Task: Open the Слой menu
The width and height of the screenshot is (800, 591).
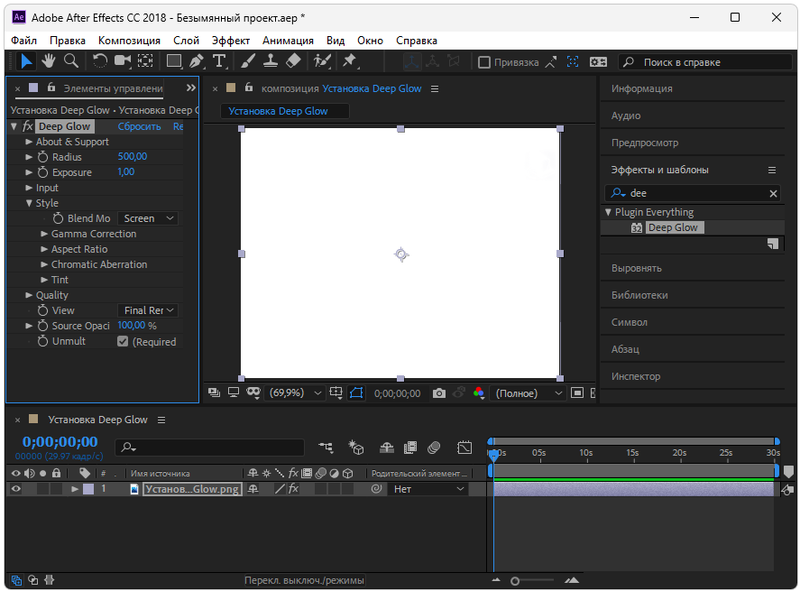Action: (x=186, y=40)
